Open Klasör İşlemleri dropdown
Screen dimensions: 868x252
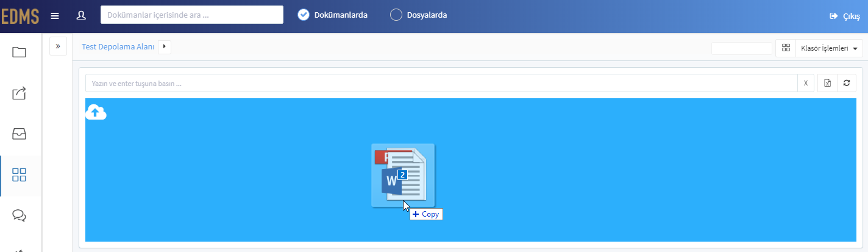[829, 48]
